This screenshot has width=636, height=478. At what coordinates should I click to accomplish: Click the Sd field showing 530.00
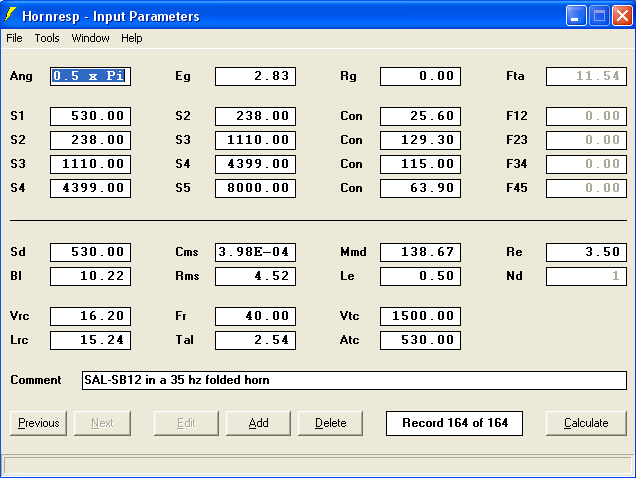(x=90, y=252)
